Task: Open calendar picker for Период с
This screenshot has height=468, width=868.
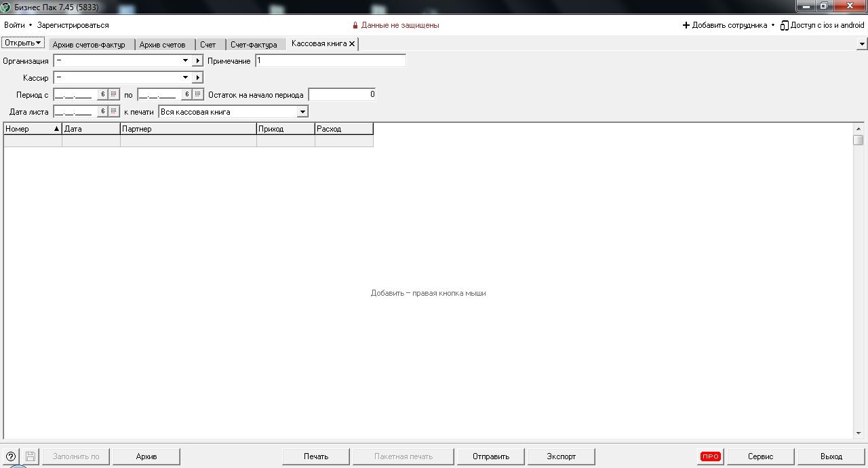Action: point(114,94)
